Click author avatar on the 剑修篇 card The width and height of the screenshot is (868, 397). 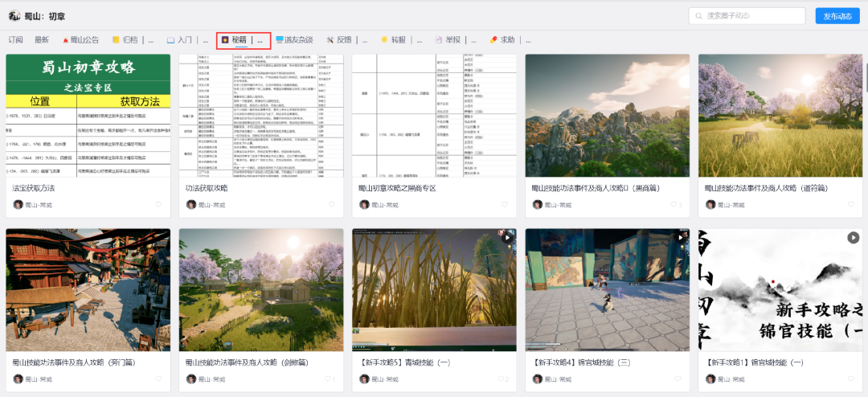[x=191, y=379]
